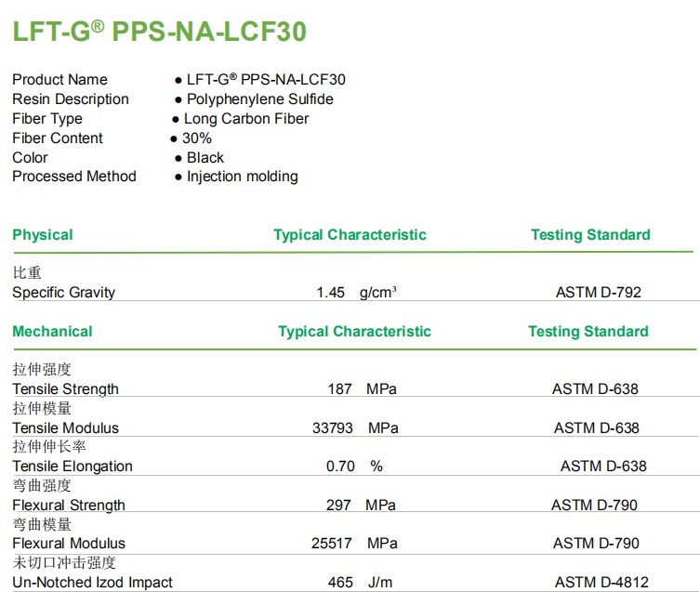The width and height of the screenshot is (700, 592).
Task: Select the 'Product Name' label
Action: [59, 80]
